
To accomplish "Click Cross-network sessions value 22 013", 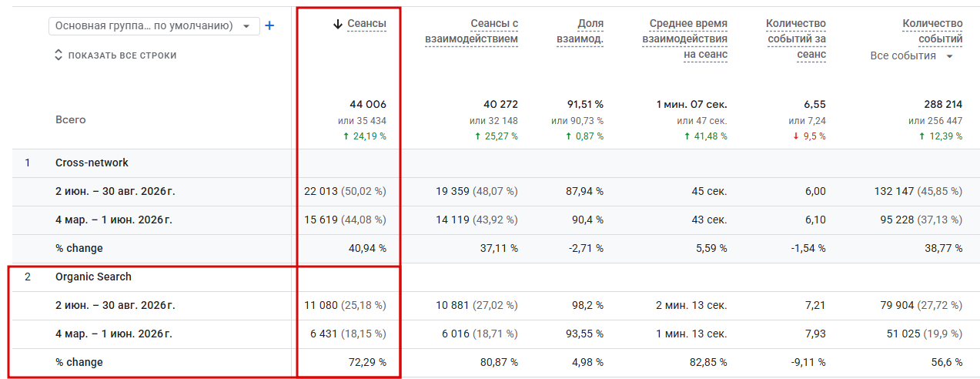I will 322,192.
